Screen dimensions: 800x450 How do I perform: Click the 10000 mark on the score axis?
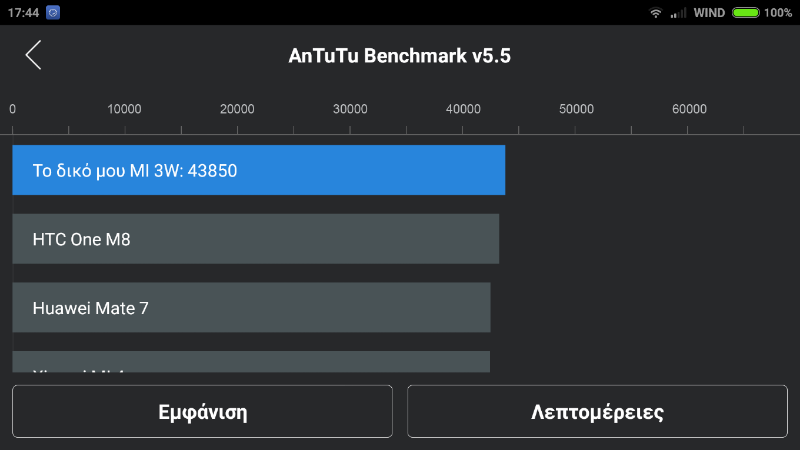pyautogui.click(x=124, y=110)
